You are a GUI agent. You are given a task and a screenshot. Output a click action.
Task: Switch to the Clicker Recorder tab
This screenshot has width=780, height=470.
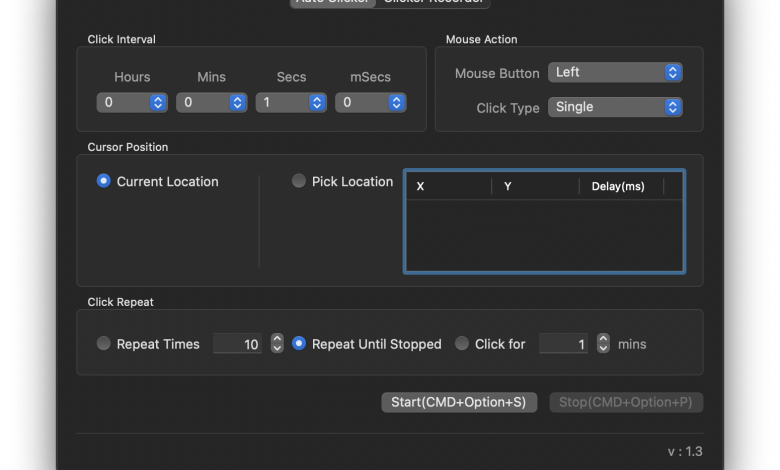[434, 3]
